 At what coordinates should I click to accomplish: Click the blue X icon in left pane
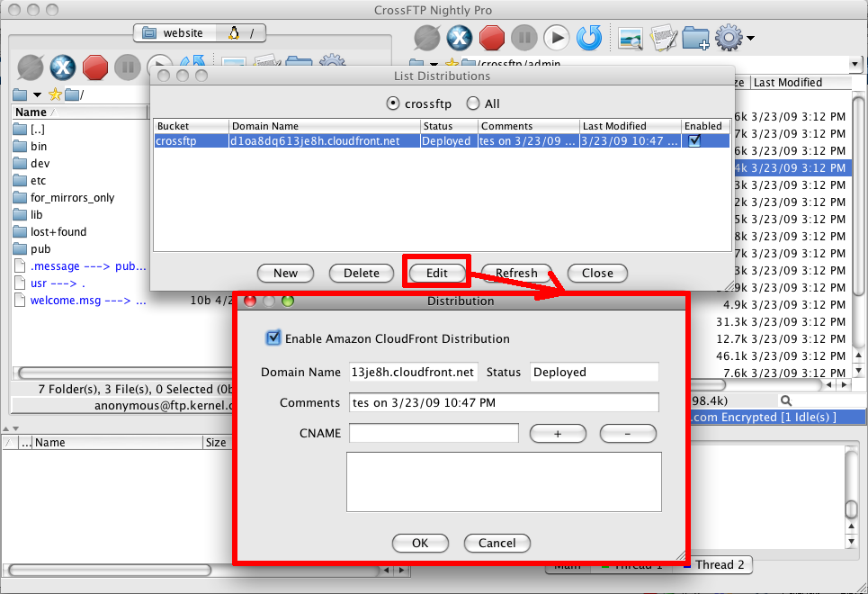point(63,67)
